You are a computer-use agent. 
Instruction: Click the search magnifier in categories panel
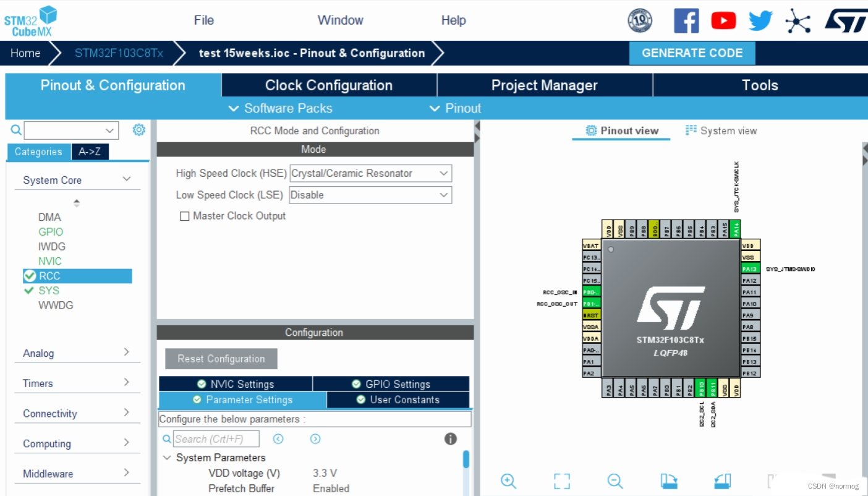tap(16, 130)
